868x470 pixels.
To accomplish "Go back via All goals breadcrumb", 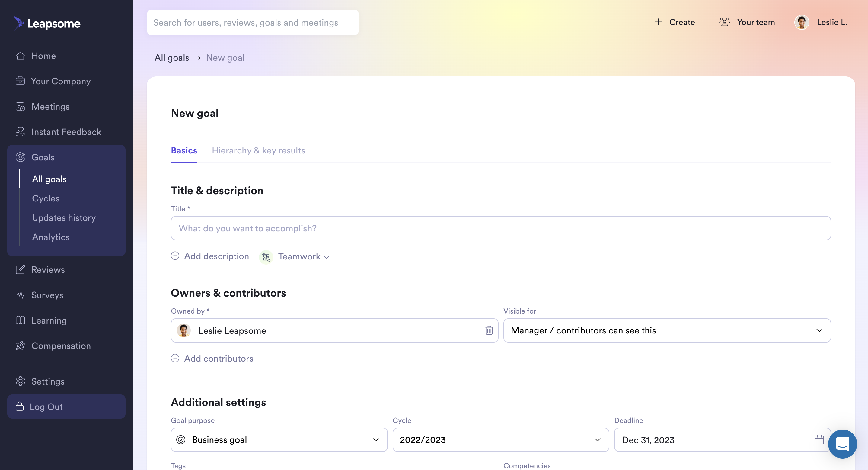I will (172, 58).
